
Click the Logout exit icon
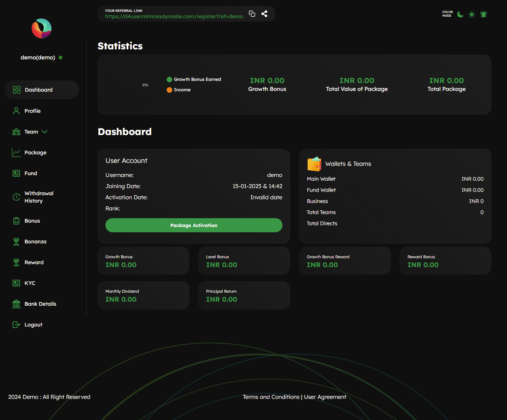tap(16, 325)
